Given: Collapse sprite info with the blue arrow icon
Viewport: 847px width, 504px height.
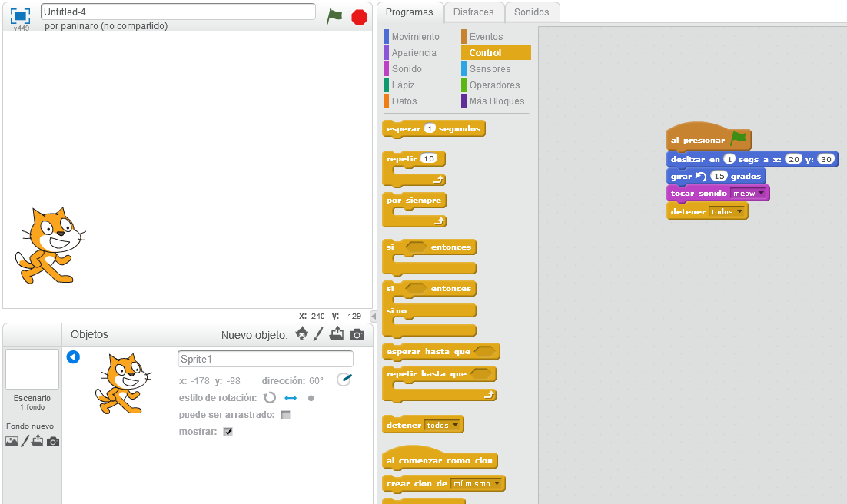Looking at the screenshot, I should tap(73, 356).
